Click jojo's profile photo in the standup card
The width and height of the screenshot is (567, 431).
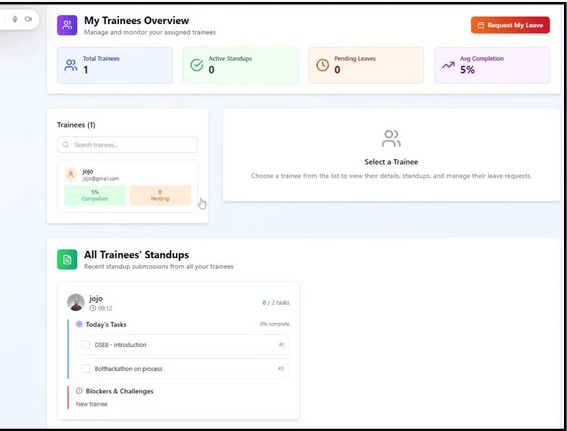coord(76,302)
